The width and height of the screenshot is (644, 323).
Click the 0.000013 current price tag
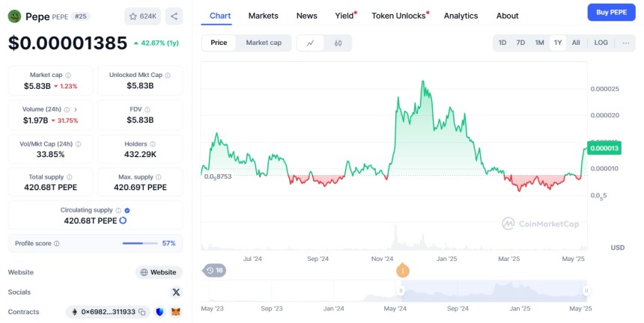[x=604, y=148]
